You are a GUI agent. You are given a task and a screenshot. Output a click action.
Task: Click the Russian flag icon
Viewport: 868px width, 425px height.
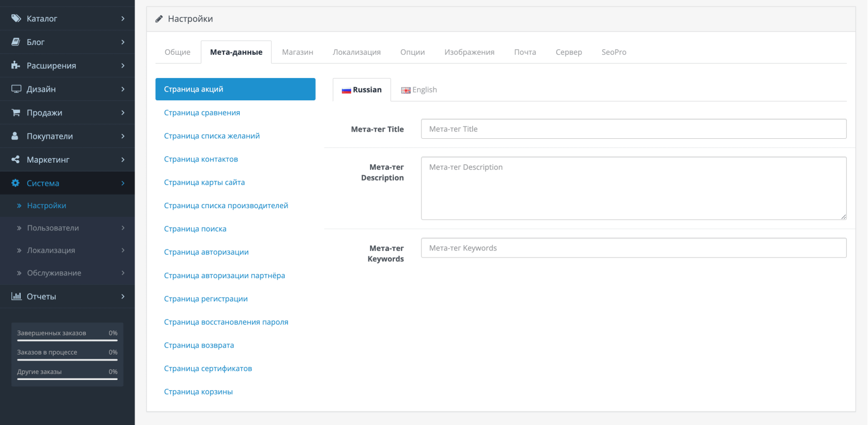(346, 91)
